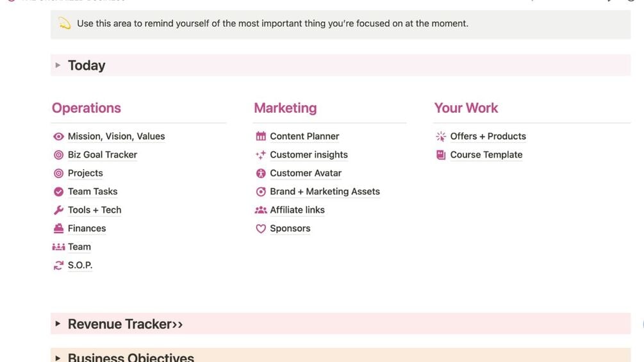The height and width of the screenshot is (362, 644).
Task: Click the wrench icon for Tools + Tech
Action: pyautogui.click(x=58, y=210)
